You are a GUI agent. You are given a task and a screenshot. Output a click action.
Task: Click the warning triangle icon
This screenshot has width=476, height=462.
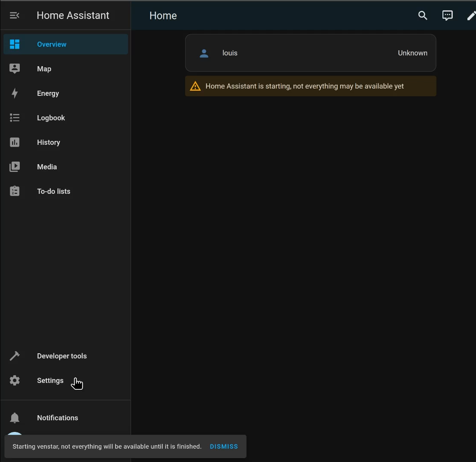(195, 86)
